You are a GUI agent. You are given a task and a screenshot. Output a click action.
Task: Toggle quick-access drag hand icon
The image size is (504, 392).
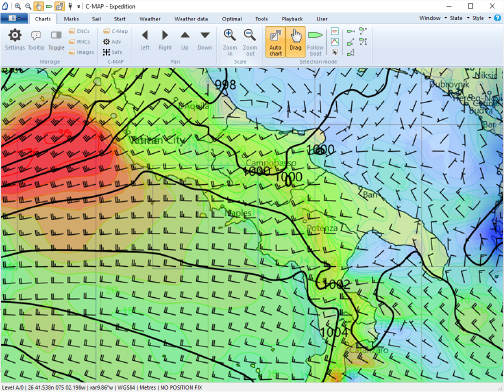[x=38, y=6]
